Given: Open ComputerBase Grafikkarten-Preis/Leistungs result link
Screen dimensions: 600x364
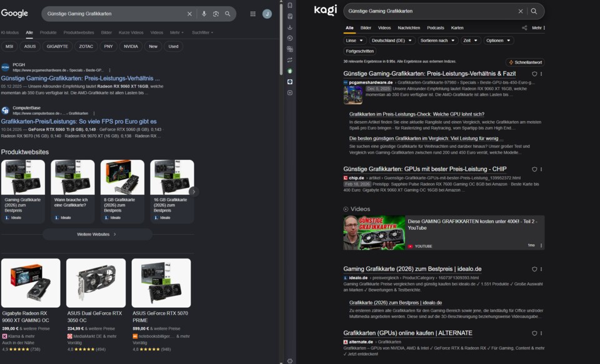Looking at the screenshot, I should (79, 122).
